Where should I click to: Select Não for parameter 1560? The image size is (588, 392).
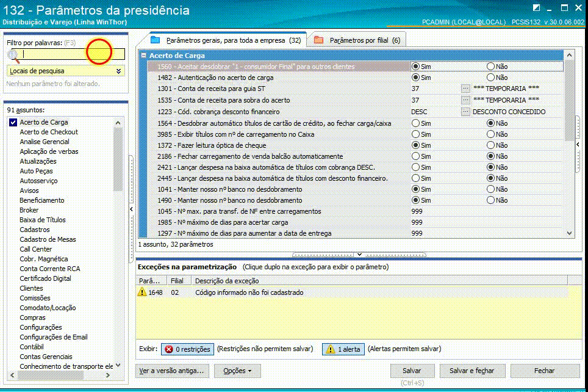490,66
